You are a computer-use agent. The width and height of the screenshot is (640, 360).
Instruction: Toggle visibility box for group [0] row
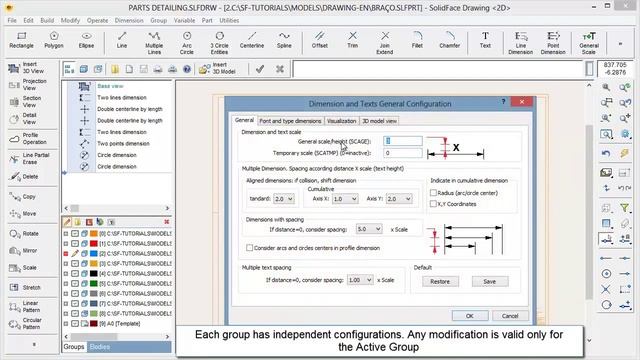[x=75, y=233]
